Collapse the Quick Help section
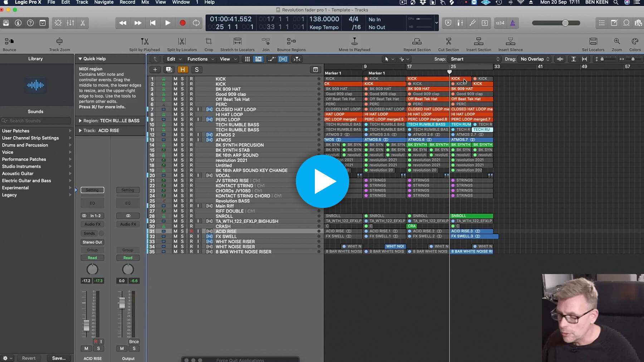Screen dimensions: 644x362 pyautogui.click(x=80, y=59)
